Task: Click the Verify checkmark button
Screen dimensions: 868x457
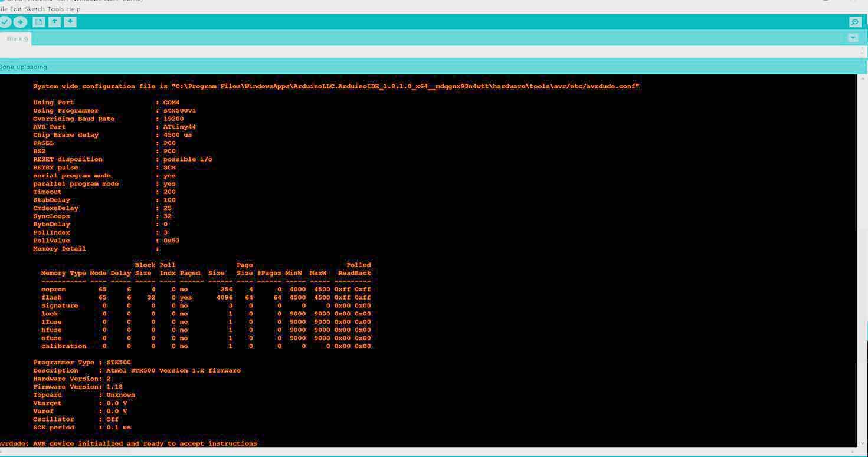Action: coord(5,22)
